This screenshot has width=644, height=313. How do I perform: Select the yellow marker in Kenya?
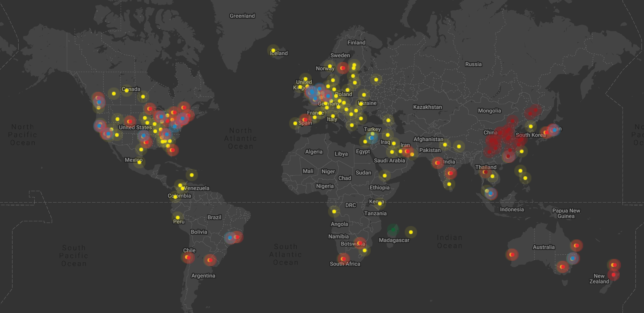(380, 204)
